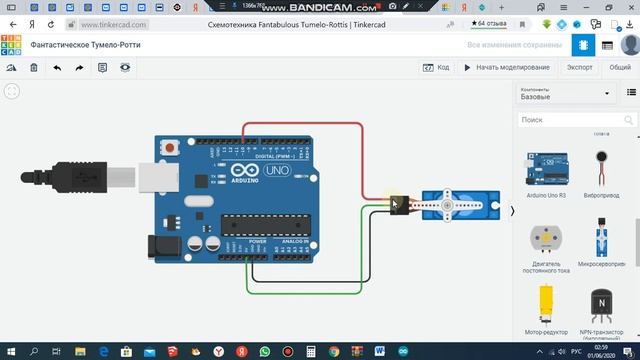Switch to component list table view
This screenshot has height=360, width=640.
pyautogui.click(x=607, y=46)
